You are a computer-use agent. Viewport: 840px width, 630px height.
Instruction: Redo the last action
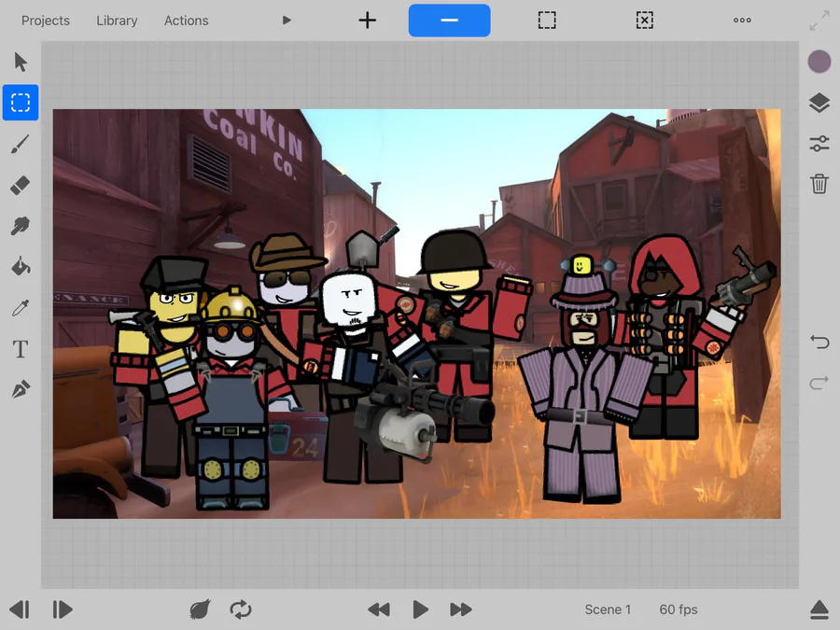pos(819,383)
